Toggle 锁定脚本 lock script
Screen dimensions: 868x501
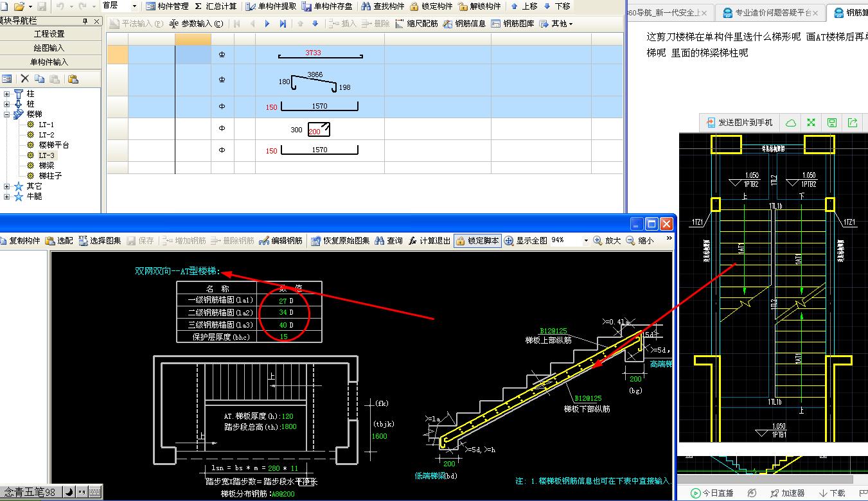477,241
